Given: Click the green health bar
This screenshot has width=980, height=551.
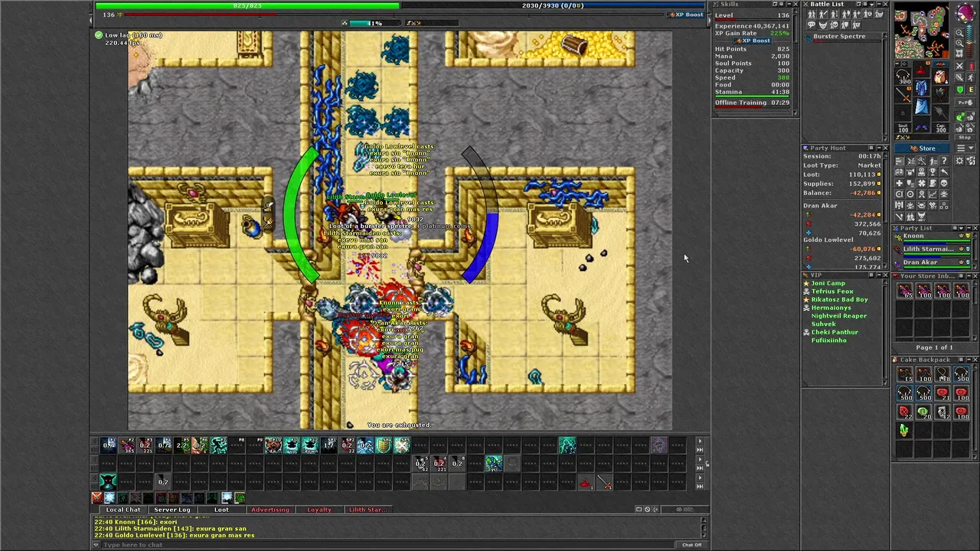Looking at the screenshot, I should tap(247, 5).
